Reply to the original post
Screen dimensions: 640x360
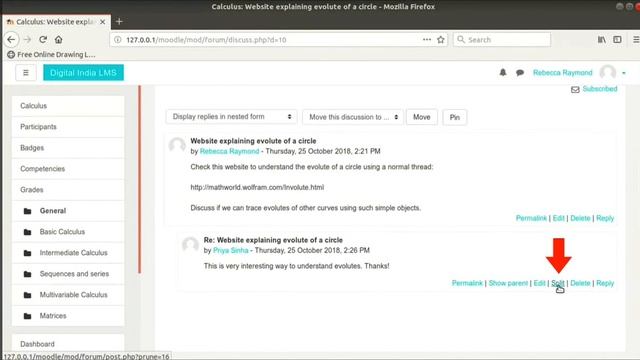(x=605, y=218)
